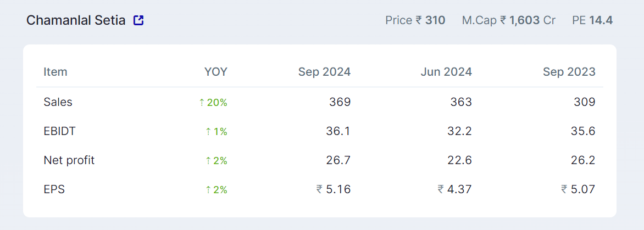
Task: Click the green up arrow for Sales YOY
Action: coord(202,103)
